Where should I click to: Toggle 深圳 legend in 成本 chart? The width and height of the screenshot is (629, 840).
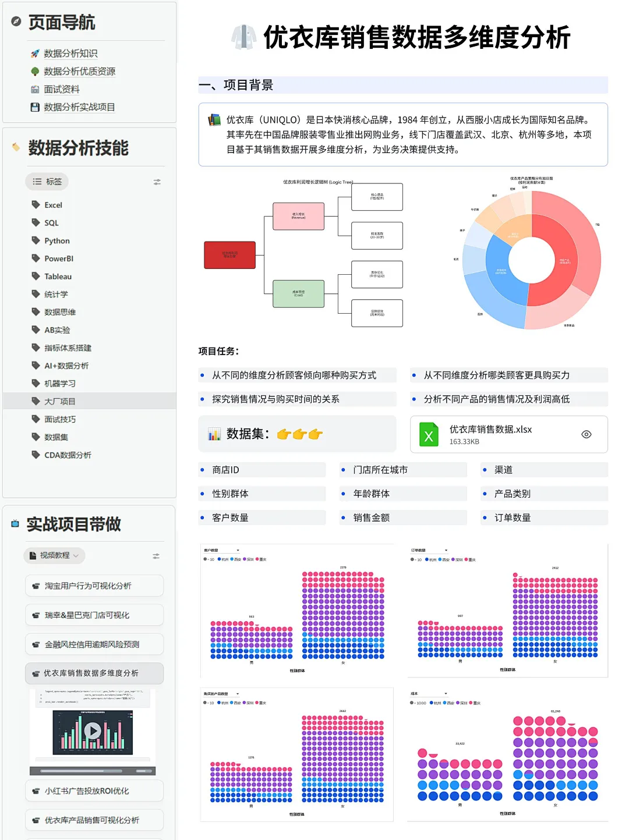coord(462,703)
